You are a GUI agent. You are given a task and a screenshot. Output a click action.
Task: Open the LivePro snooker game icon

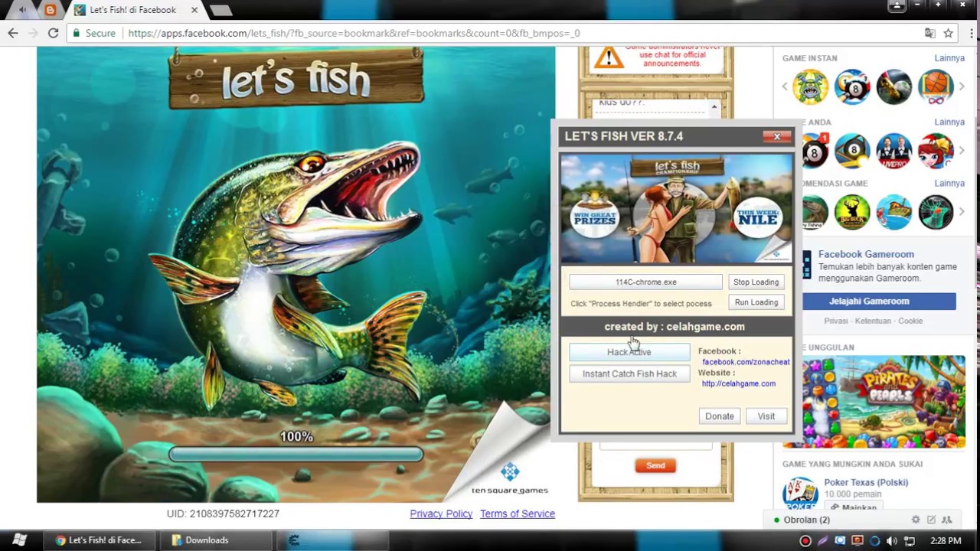pos(893,151)
